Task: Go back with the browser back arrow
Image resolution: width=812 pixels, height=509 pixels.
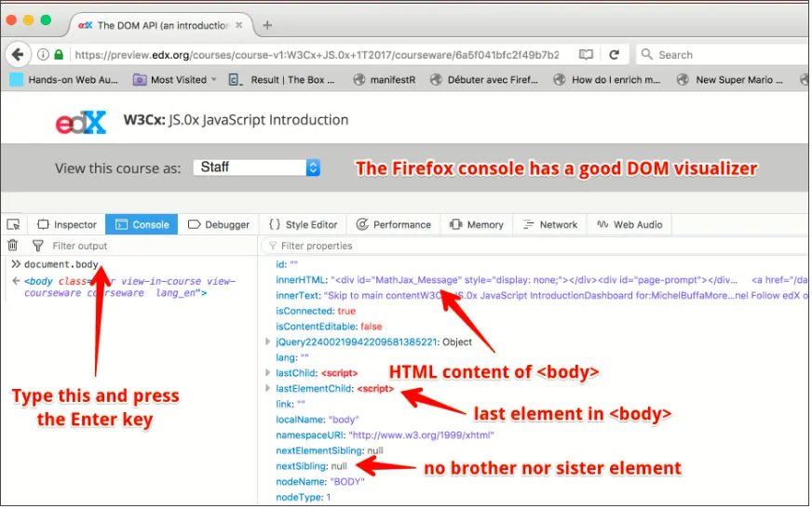Action: 18,54
